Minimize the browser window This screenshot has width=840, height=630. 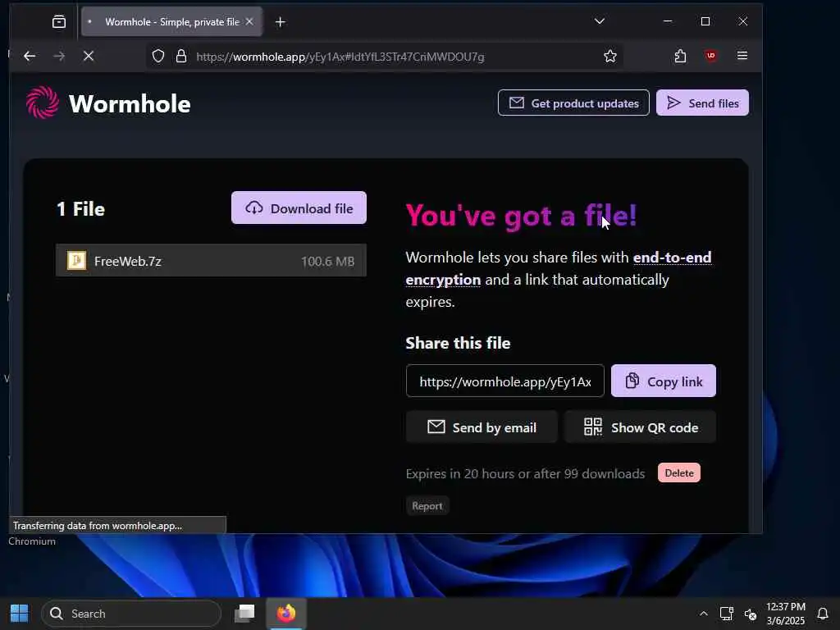tap(668, 21)
